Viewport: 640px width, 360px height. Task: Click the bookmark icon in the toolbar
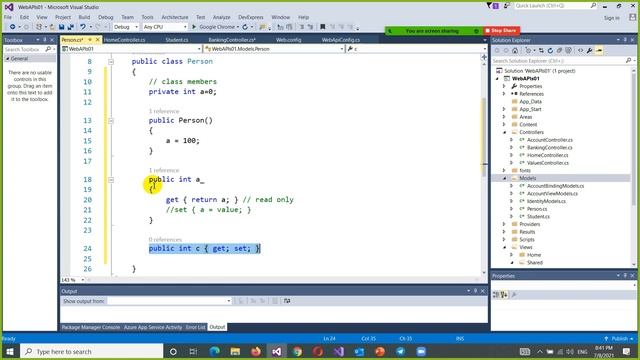pos(322,27)
